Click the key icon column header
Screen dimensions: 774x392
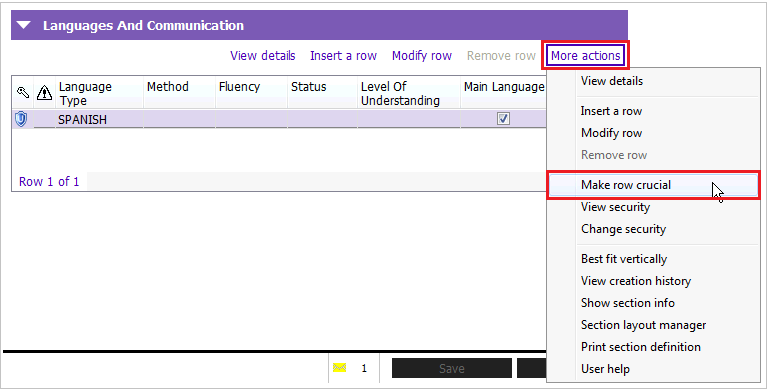point(23,92)
